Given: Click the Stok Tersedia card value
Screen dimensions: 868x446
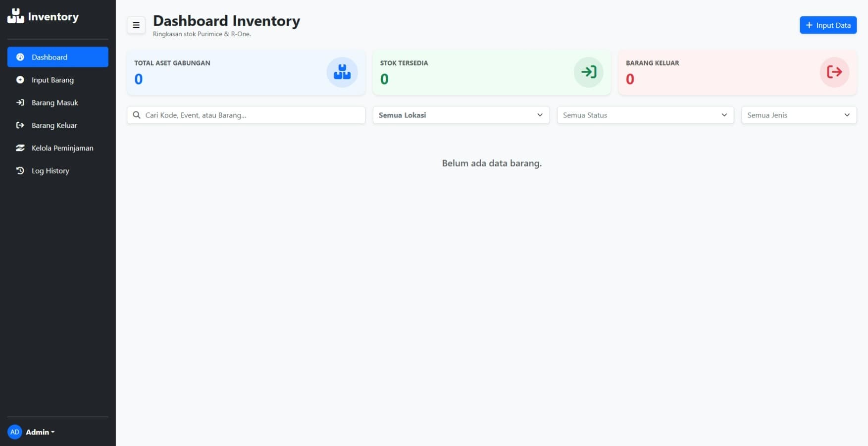Looking at the screenshot, I should (384, 79).
